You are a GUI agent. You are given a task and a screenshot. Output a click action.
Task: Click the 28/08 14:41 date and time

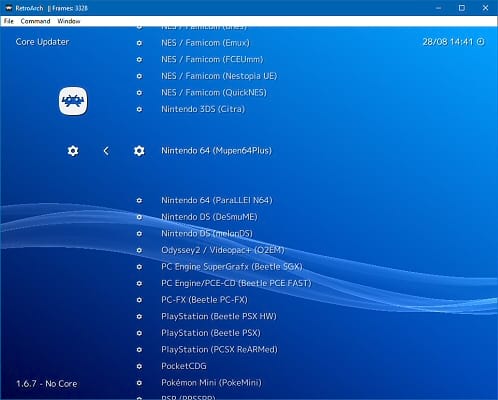tap(448, 42)
